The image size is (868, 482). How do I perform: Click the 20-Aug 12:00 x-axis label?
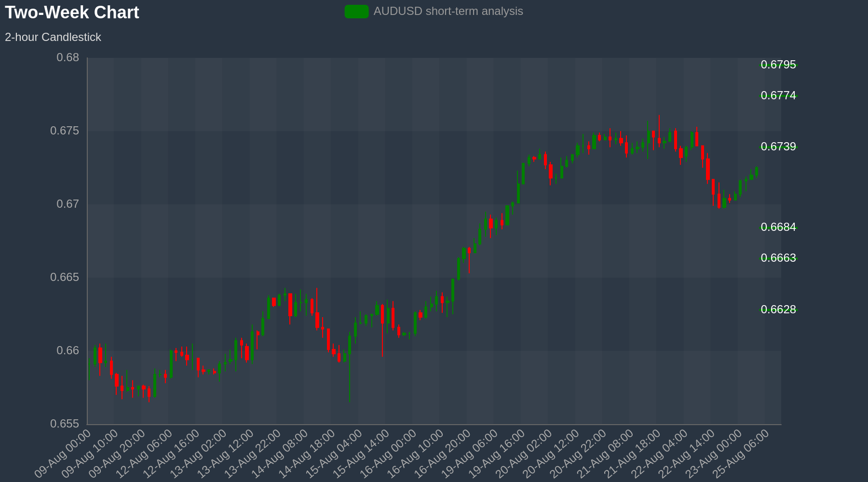pyautogui.click(x=551, y=454)
